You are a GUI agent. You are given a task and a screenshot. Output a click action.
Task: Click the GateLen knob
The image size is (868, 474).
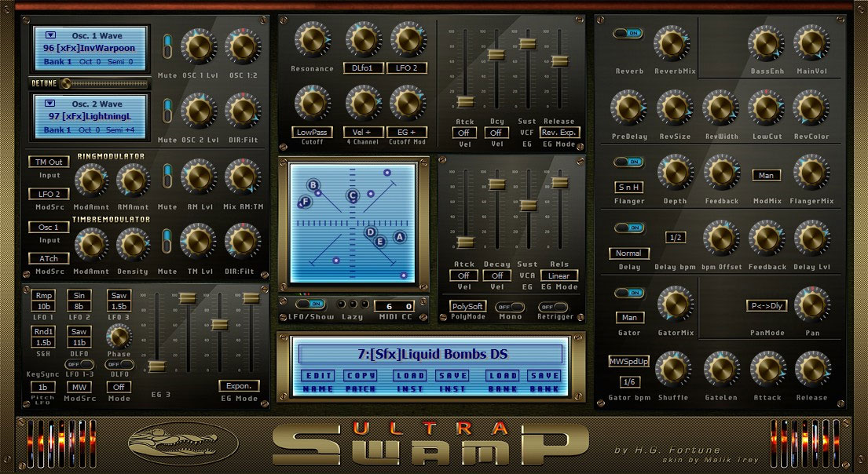click(721, 369)
